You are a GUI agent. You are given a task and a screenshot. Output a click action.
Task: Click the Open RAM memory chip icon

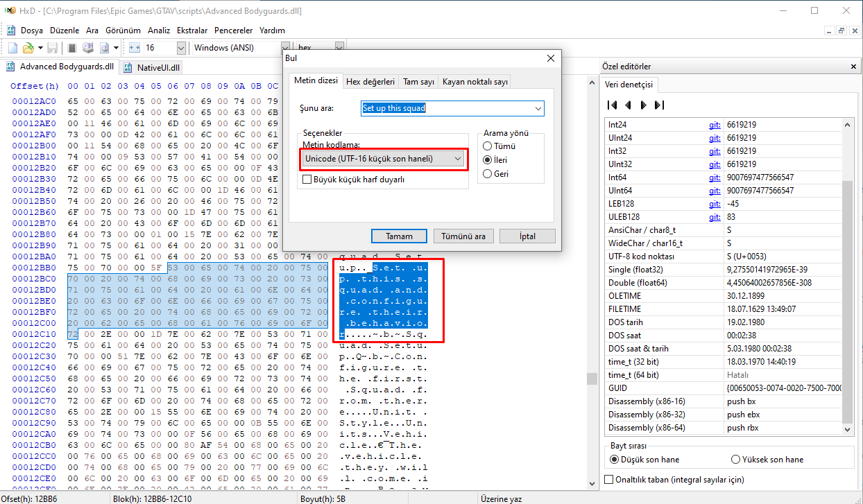pos(72,48)
